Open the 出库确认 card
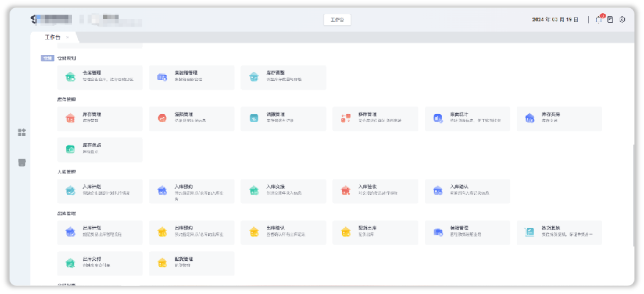 (x=283, y=232)
